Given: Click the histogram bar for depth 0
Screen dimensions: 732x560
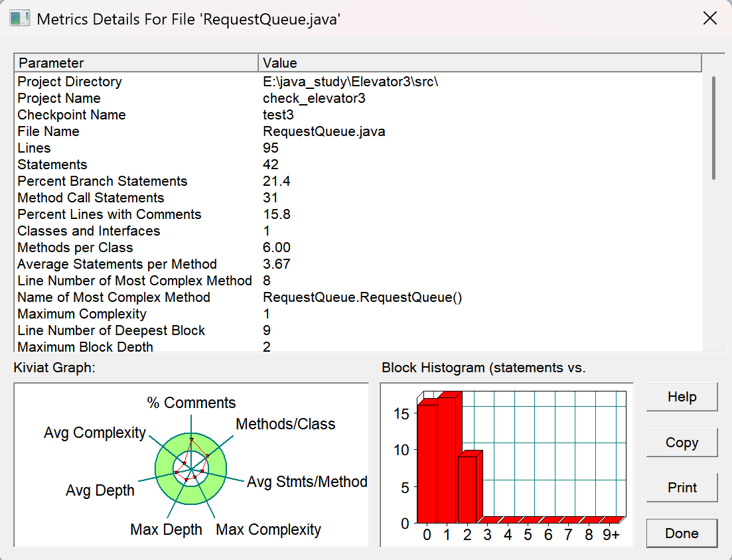Looking at the screenshot, I should (427, 463).
